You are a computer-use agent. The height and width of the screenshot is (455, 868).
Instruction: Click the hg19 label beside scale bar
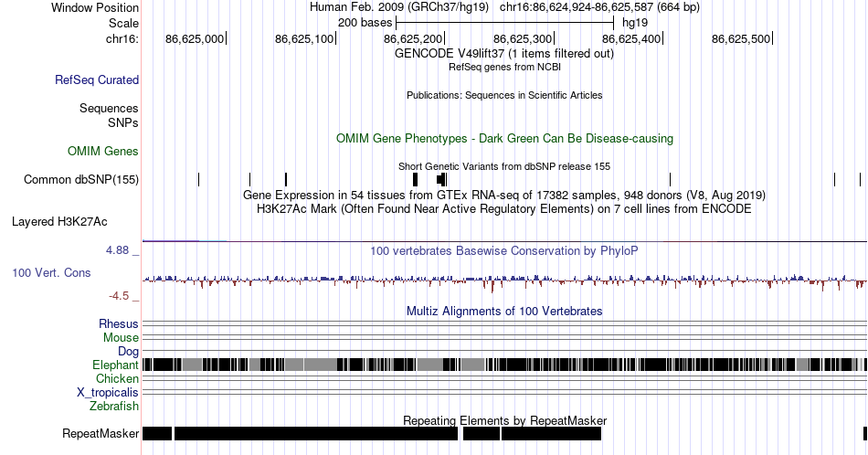(x=635, y=23)
